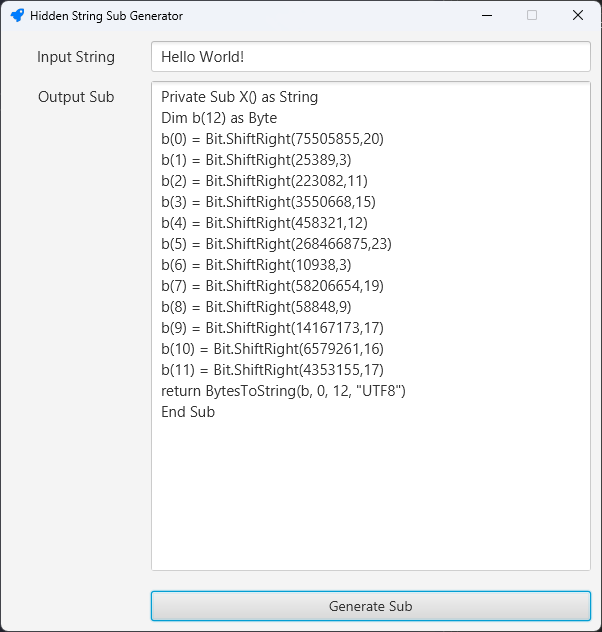Click the 'Output Sub' label
This screenshot has height=632, width=602.
[x=76, y=97]
